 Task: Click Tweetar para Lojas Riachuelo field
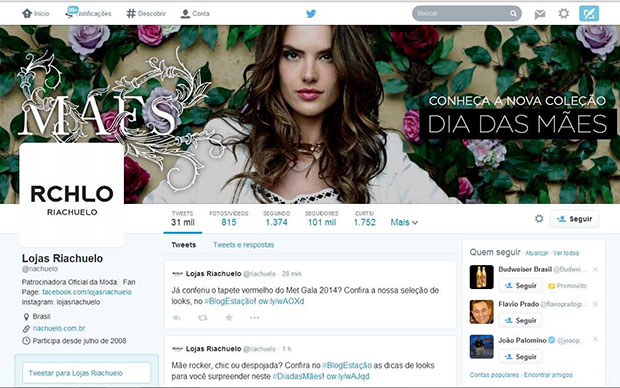click(x=86, y=373)
